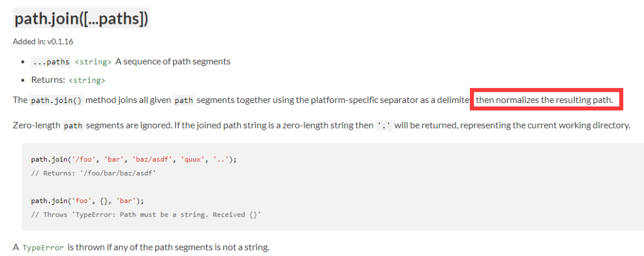The height and width of the screenshot is (256, 644).
Task: Open the <string> type link beside Returns
Action: coord(87,80)
